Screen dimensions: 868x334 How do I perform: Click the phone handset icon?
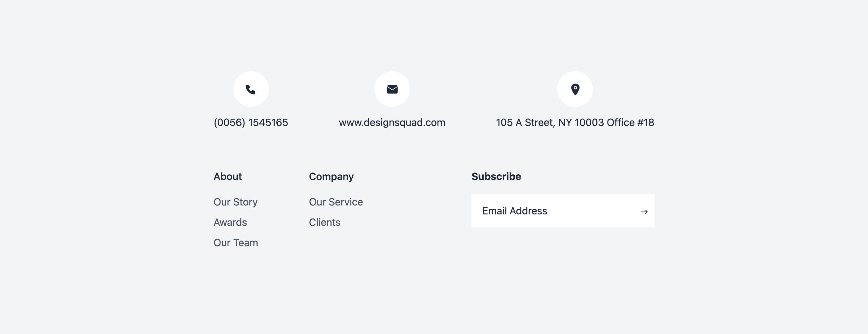[x=250, y=89]
